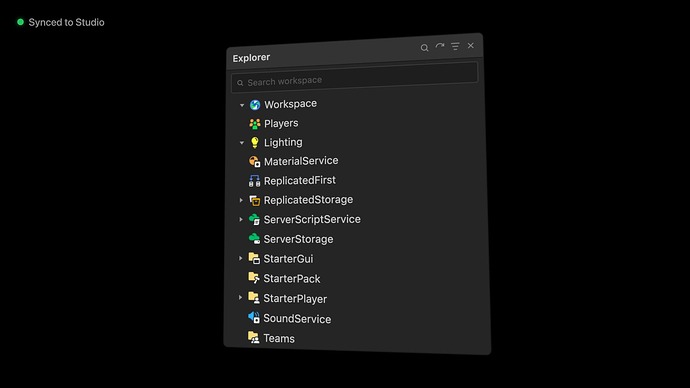Screen dimensions: 690x388
Task: Select the SoundService row label
Action: coord(297,318)
